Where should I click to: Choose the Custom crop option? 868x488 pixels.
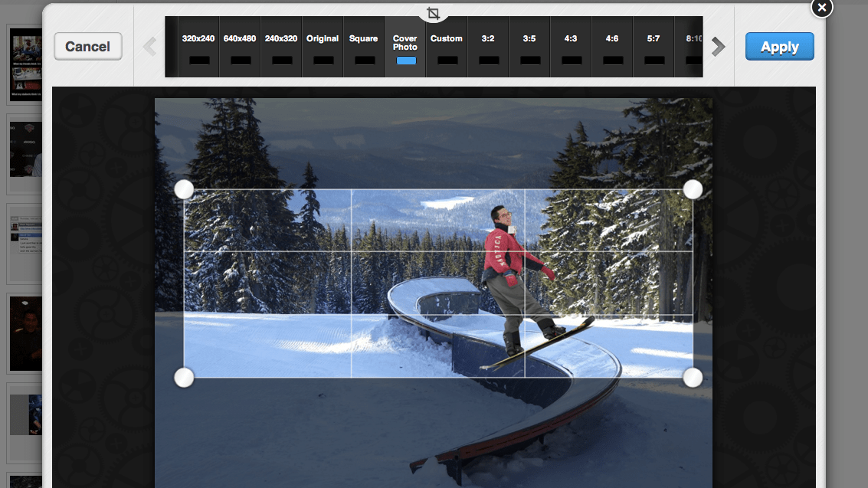(x=447, y=47)
